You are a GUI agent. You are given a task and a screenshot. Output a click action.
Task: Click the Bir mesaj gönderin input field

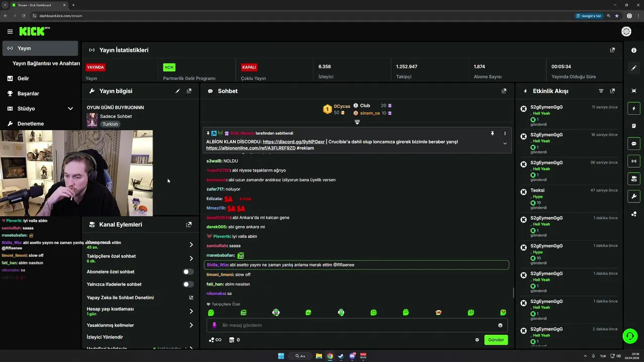(x=356, y=325)
